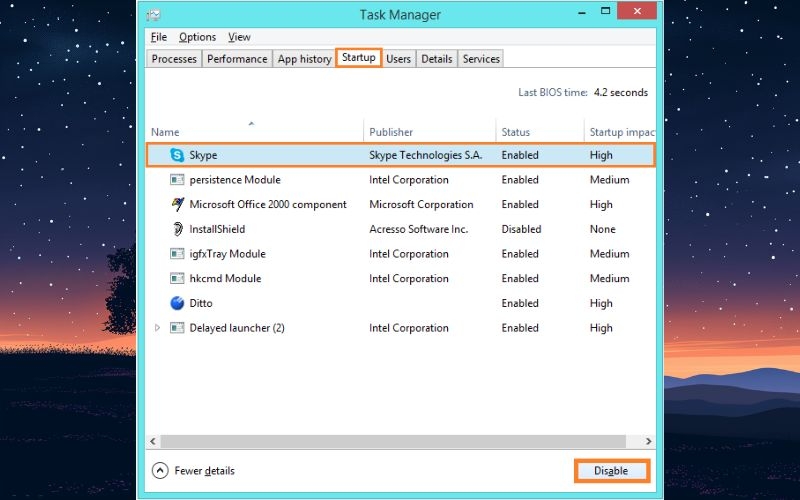800x500 pixels.
Task: Sort by the Publisher column header
Action: (x=391, y=132)
